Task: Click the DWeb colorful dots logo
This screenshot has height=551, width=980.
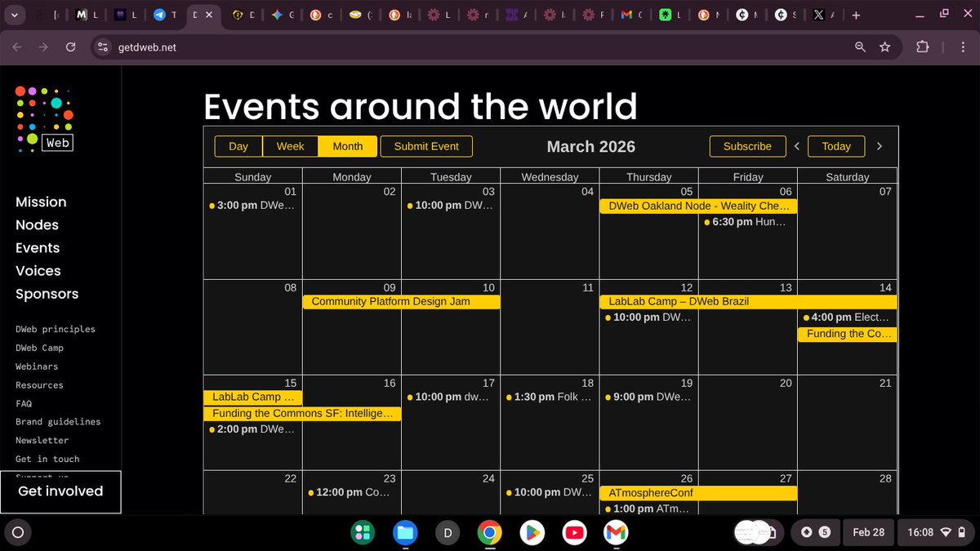Action: click(x=45, y=119)
